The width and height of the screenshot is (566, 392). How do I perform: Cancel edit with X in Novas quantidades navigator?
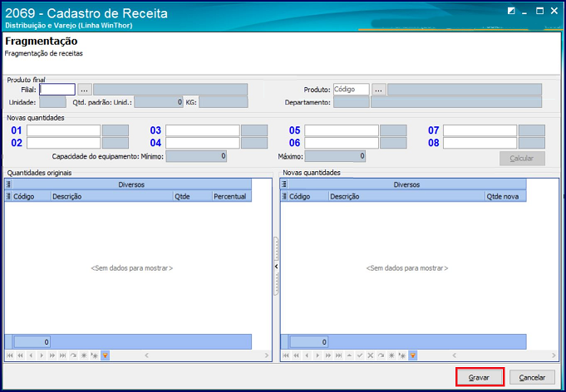coord(371,355)
